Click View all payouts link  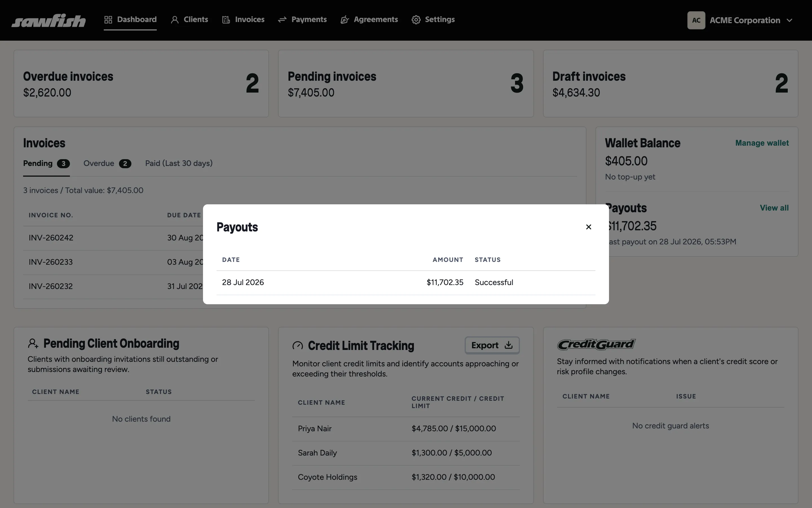pyautogui.click(x=774, y=208)
